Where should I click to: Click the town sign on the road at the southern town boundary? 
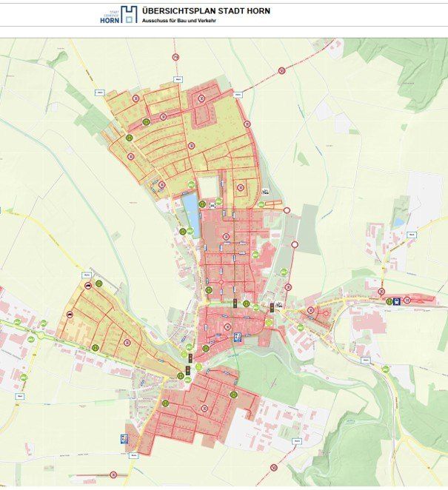[x=134, y=456]
